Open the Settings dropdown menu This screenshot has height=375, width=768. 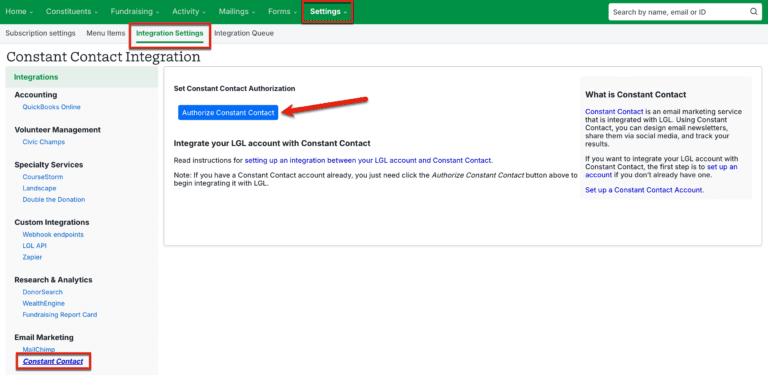click(x=328, y=12)
